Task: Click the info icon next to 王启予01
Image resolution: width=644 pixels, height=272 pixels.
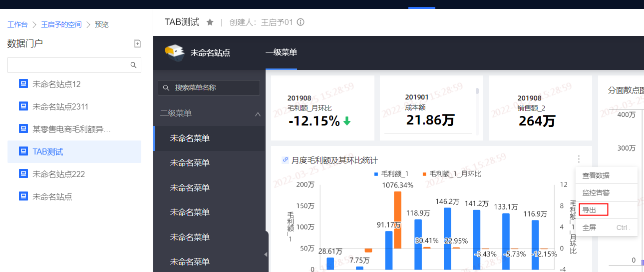Action: (301, 22)
